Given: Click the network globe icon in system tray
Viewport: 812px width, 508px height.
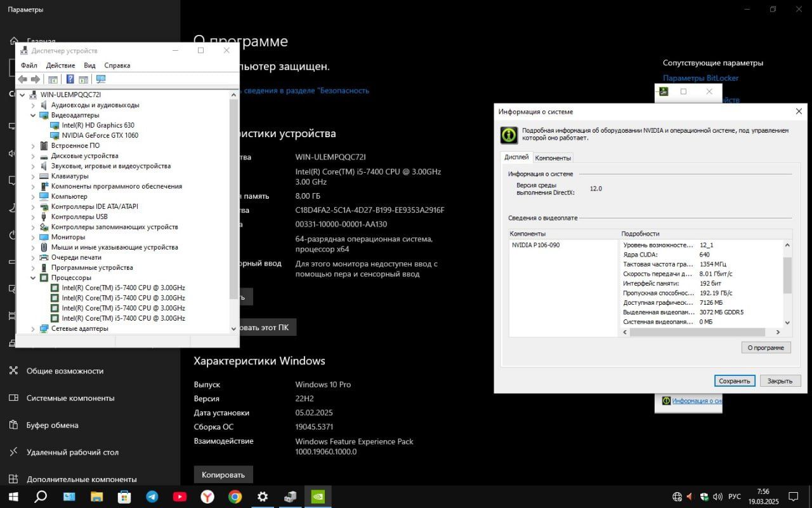Looking at the screenshot, I should (677, 497).
